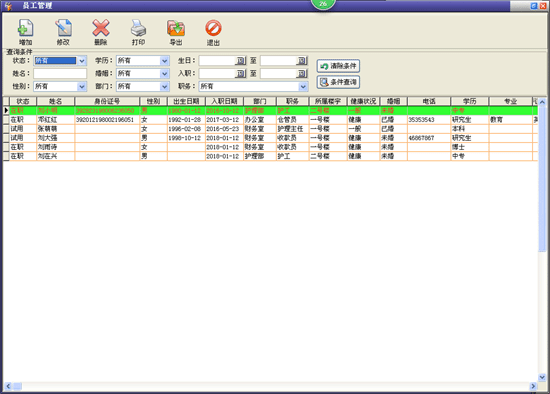Click into the 姓名 search input field
Screen dimensions: 550x394
pos(60,74)
